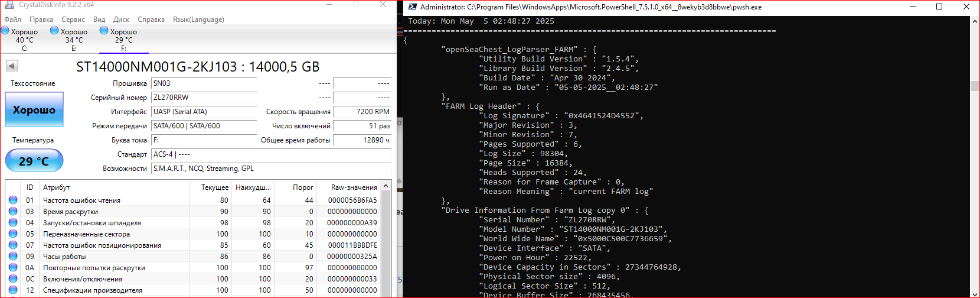Click the power-on count 51 раз
The height and width of the screenshot is (298, 980).
[362, 126]
